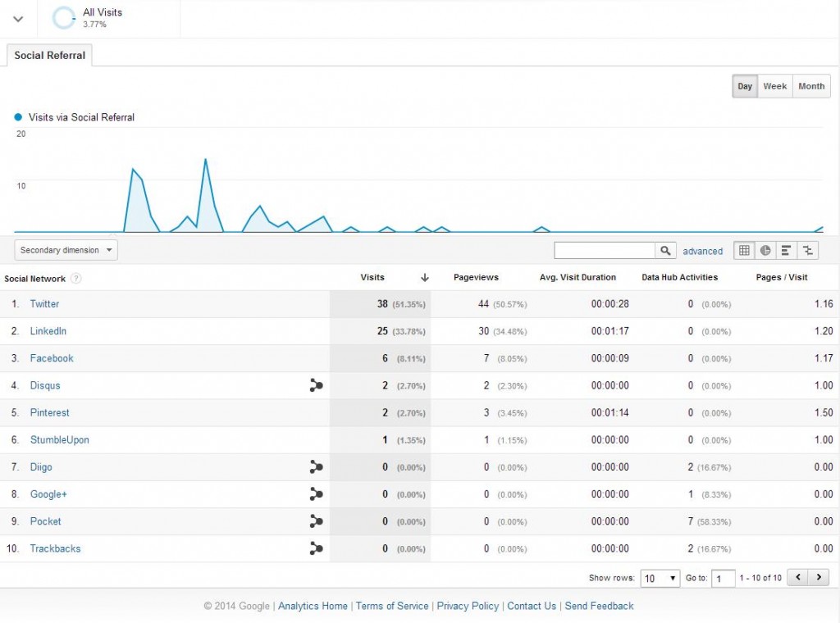Sort by the Visits column header
This screenshot has width=840, height=623.
[372, 277]
